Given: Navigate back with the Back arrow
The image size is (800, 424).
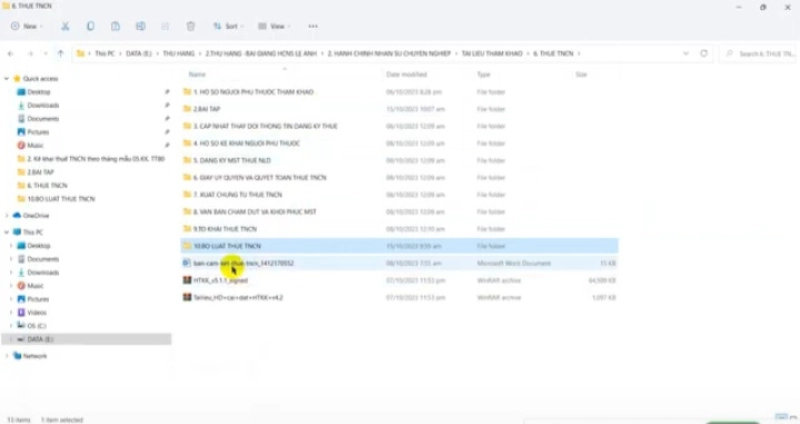Looking at the screenshot, I should [x=11, y=53].
